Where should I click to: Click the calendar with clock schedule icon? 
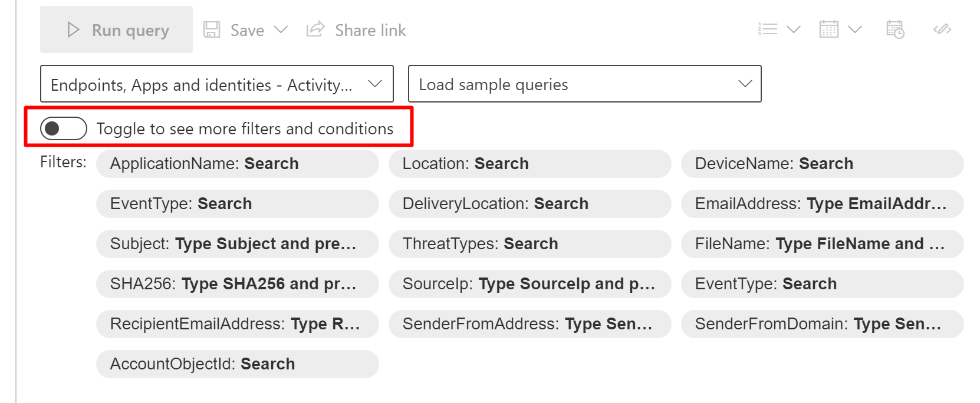pos(895,29)
